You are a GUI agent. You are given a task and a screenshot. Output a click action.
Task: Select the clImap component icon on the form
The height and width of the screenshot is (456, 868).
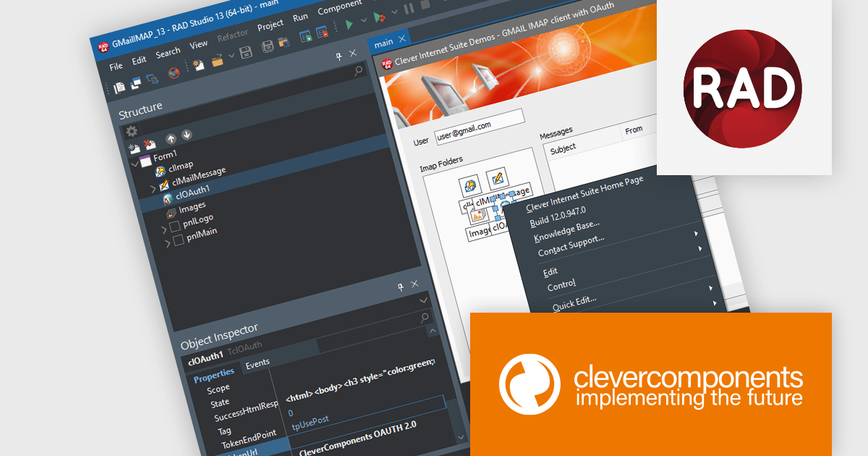coord(471,185)
